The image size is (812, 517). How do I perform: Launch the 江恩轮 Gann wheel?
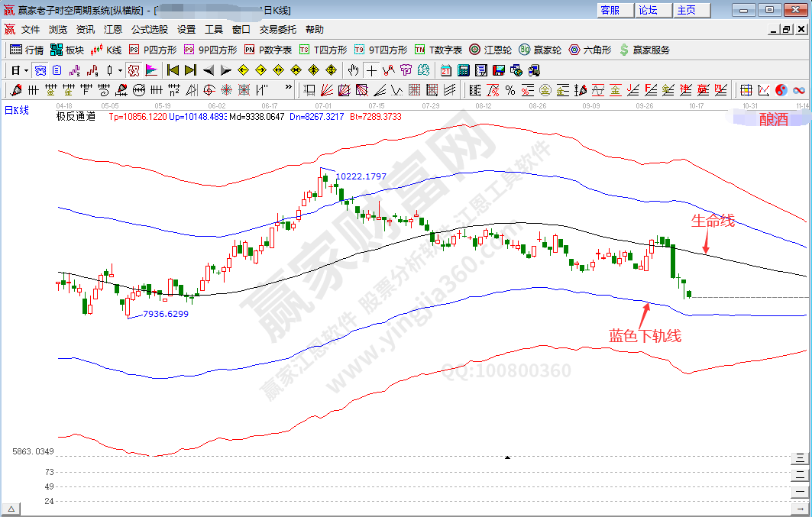pos(490,50)
